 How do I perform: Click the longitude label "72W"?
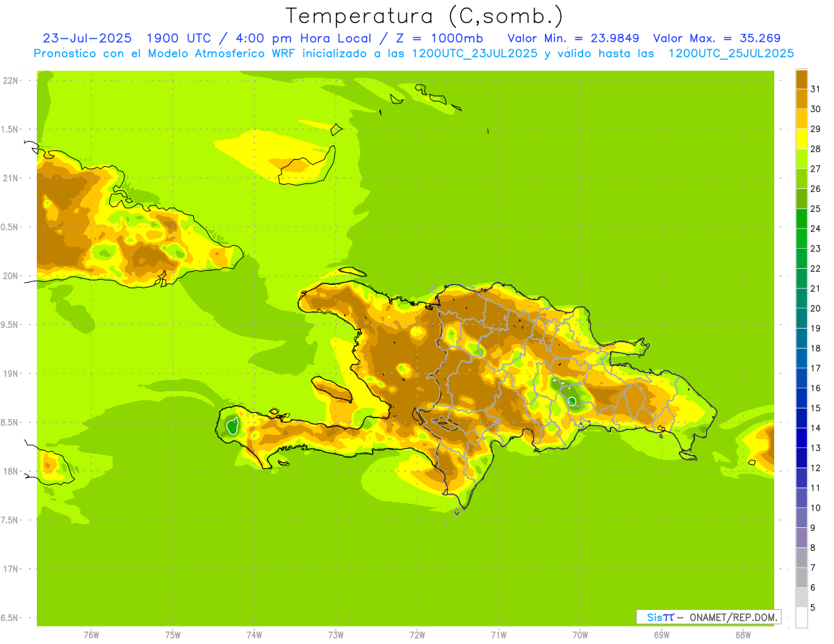417,635
